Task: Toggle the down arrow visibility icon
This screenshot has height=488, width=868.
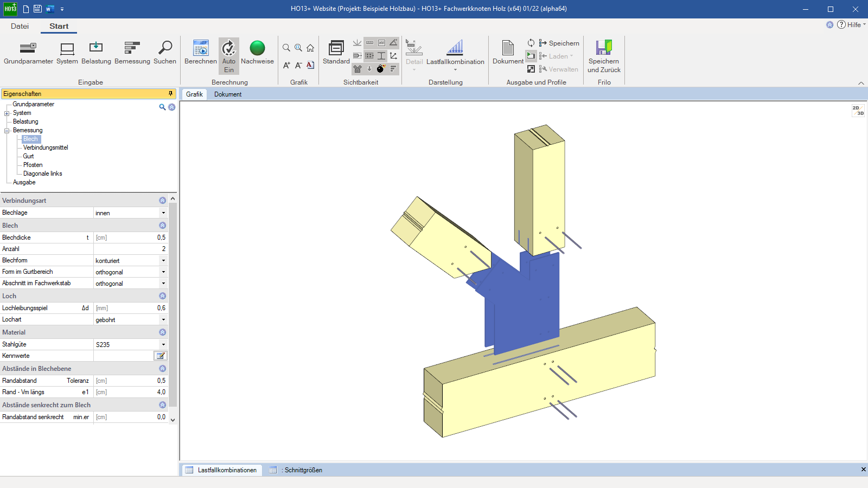Action: tap(369, 69)
